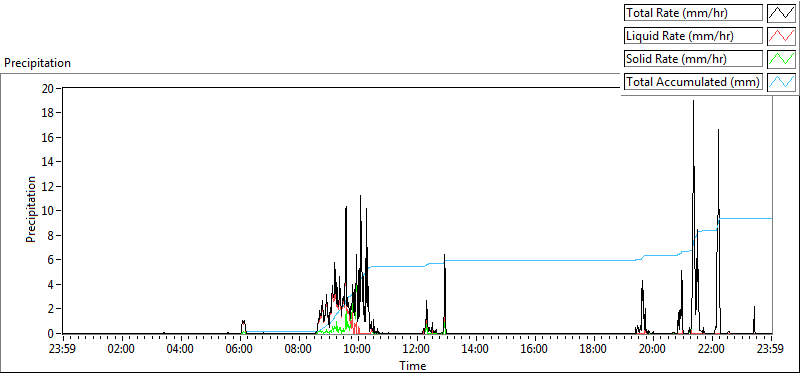Click the 2 y-axis tick label
The image size is (800, 373).
pyautogui.click(x=52, y=309)
